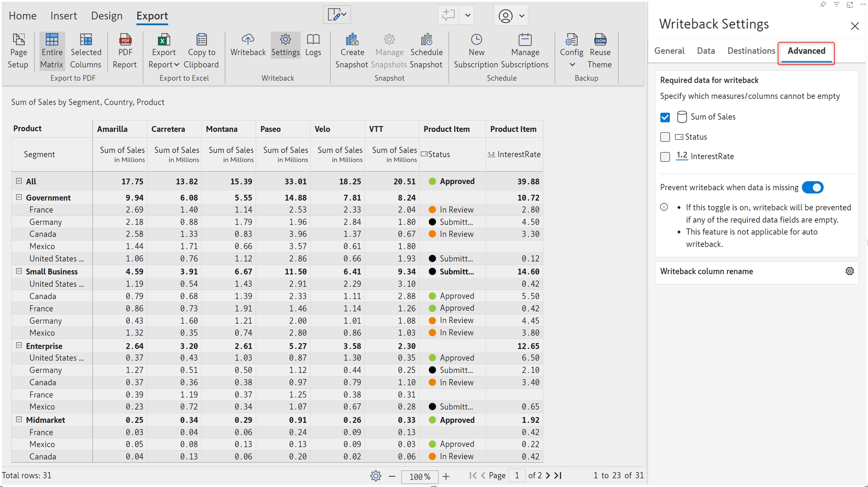Go to next page arrow
Image resolution: width=868 pixels, height=487 pixels.
point(548,476)
